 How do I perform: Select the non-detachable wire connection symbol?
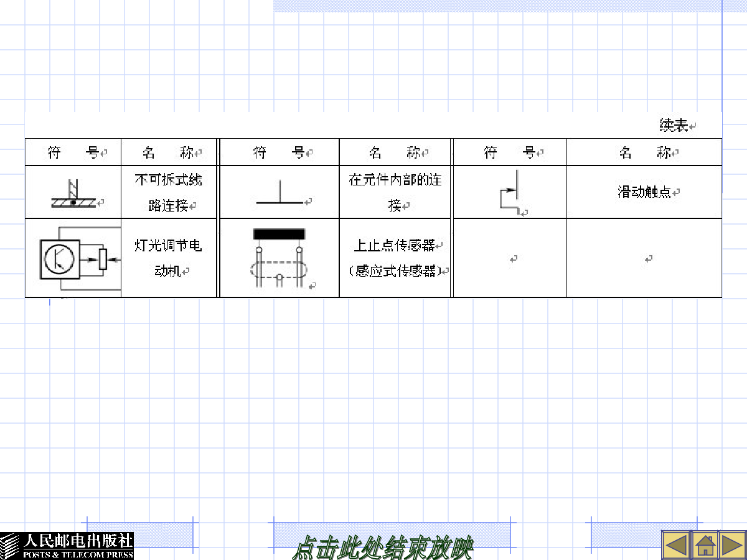[x=73, y=194]
